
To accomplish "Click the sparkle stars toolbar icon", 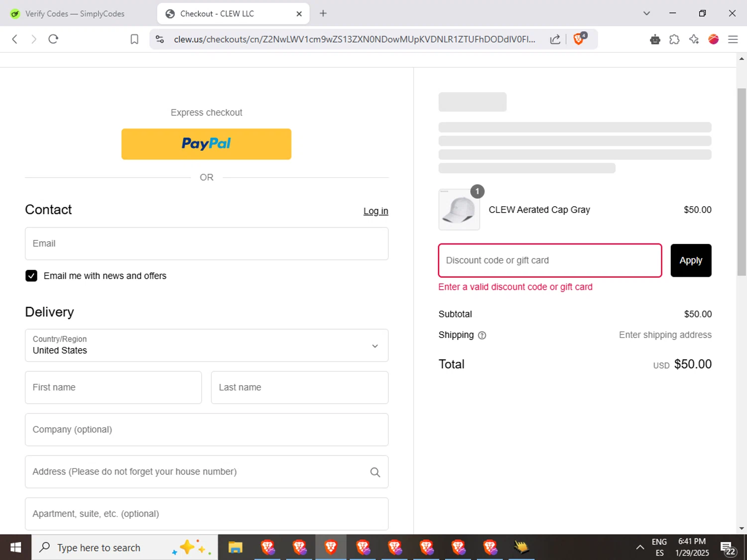I will pyautogui.click(x=694, y=39).
